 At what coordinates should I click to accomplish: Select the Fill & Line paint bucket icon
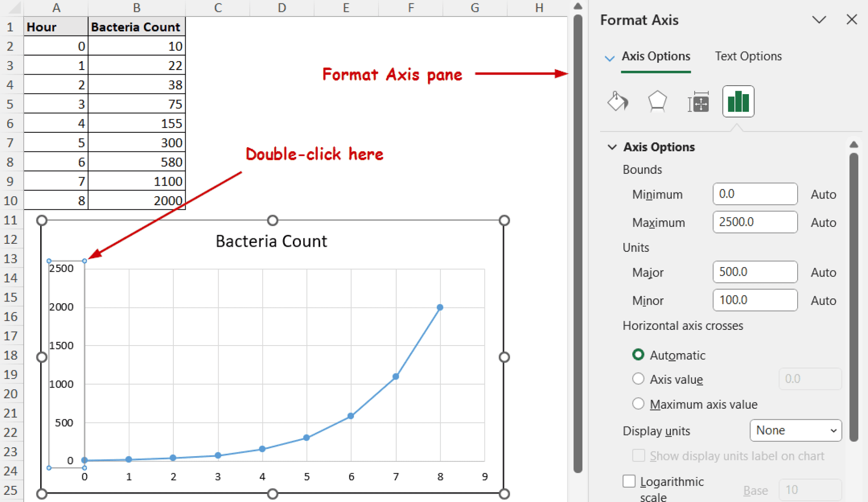tap(617, 102)
